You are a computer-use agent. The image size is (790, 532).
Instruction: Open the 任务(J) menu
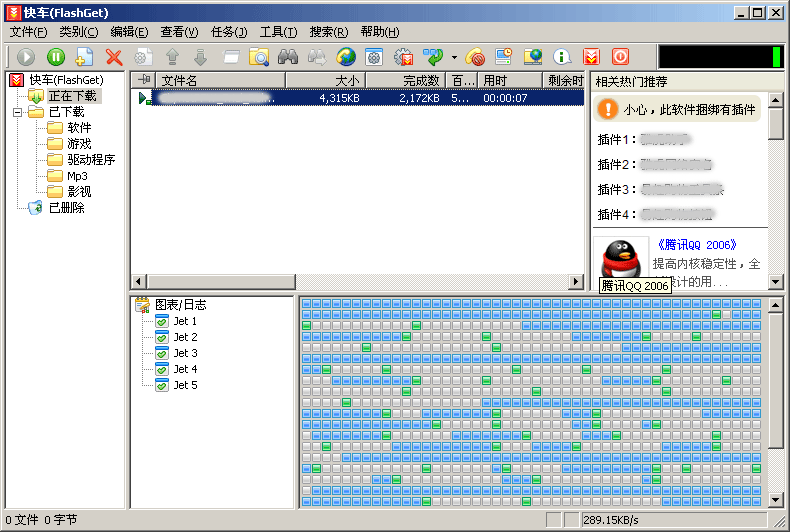230,32
